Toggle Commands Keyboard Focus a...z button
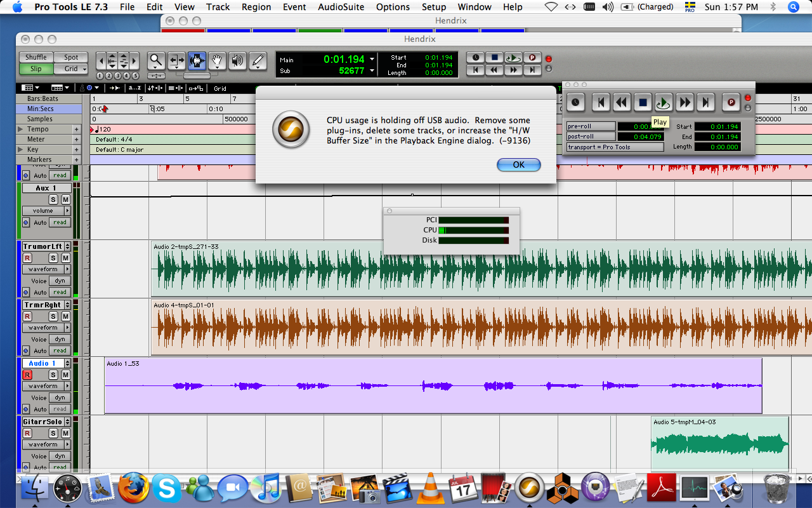 pyautogui.click(x=134, y=88)
